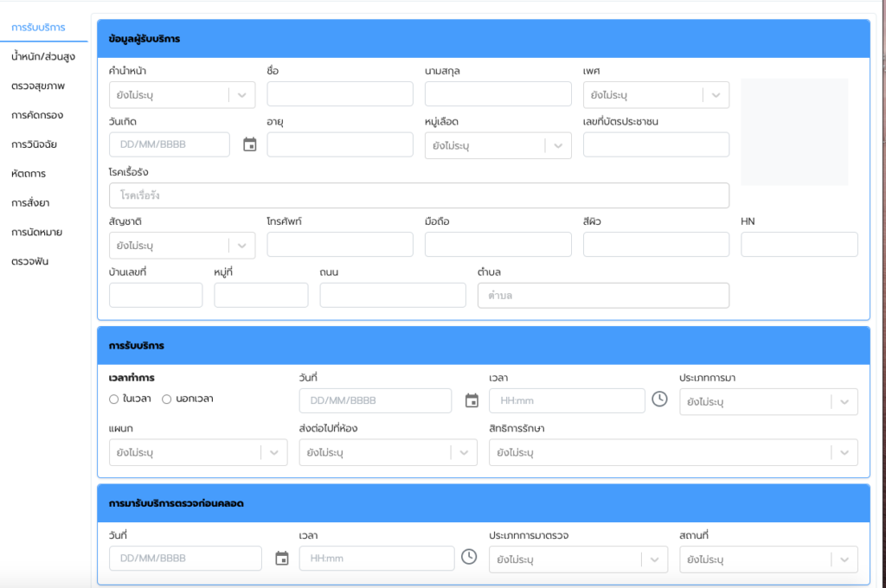Expand the คำนำหน้า dropdown
Image resolution: width=886 pixels, height=588 pixels.
coord(182,95)
